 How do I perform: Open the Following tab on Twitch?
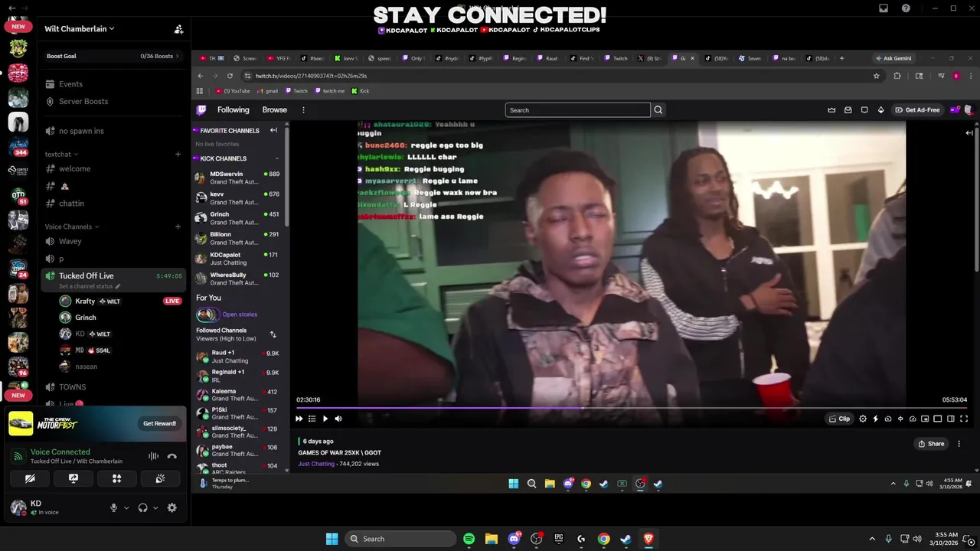(x=233, y=110)
